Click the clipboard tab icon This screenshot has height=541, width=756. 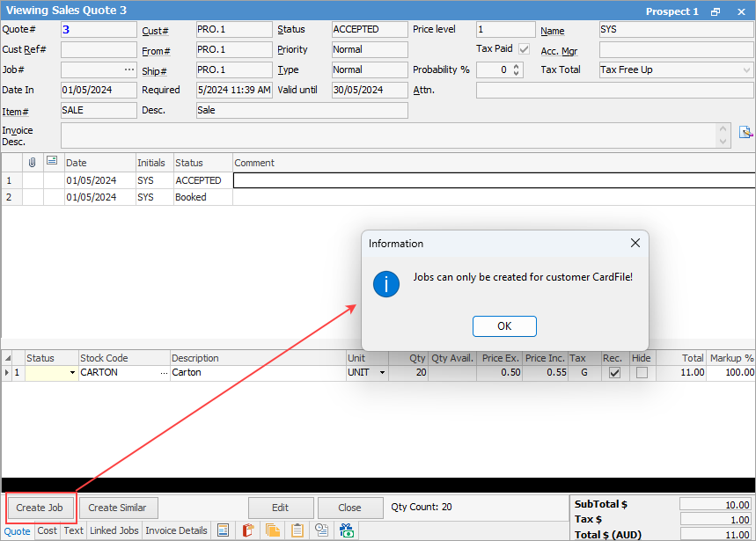[297, 530]
